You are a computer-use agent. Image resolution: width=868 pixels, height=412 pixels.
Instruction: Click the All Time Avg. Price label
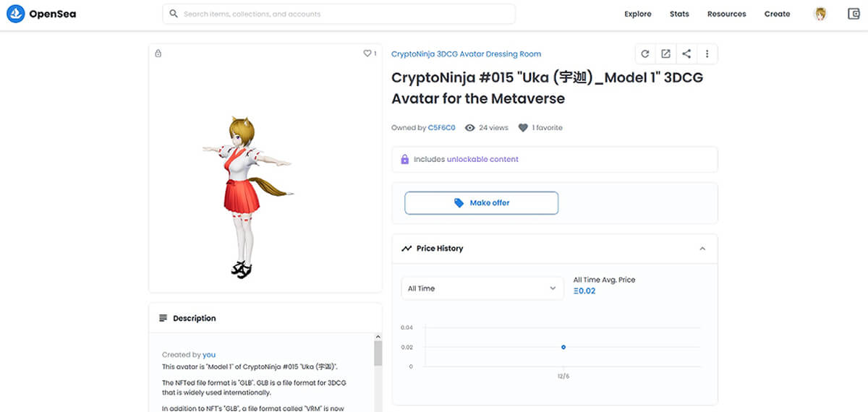[x=605, y=280]
